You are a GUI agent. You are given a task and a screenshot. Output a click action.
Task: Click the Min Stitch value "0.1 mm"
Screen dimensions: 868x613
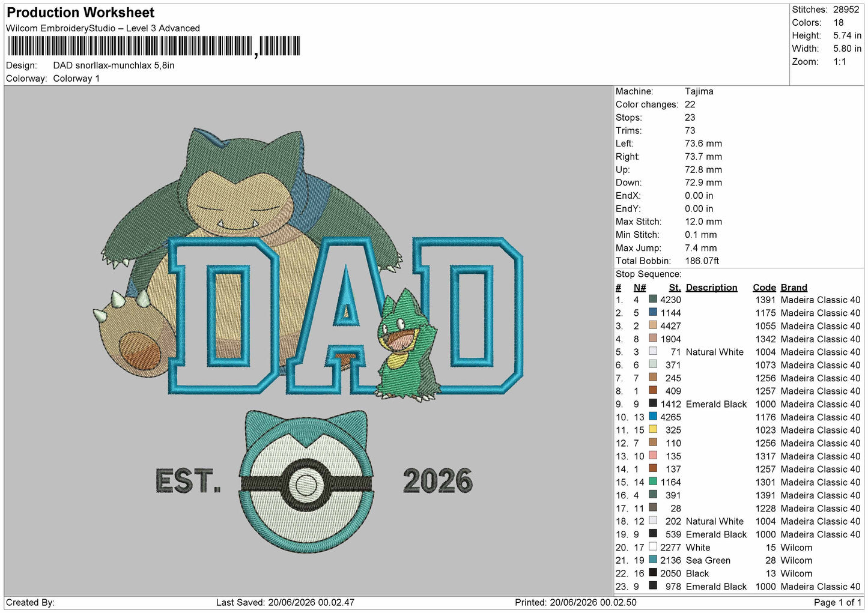(701, 235)
